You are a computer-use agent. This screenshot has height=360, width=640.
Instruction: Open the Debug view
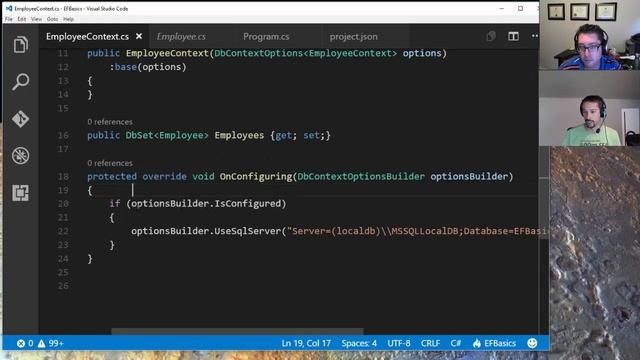[20, 156]
